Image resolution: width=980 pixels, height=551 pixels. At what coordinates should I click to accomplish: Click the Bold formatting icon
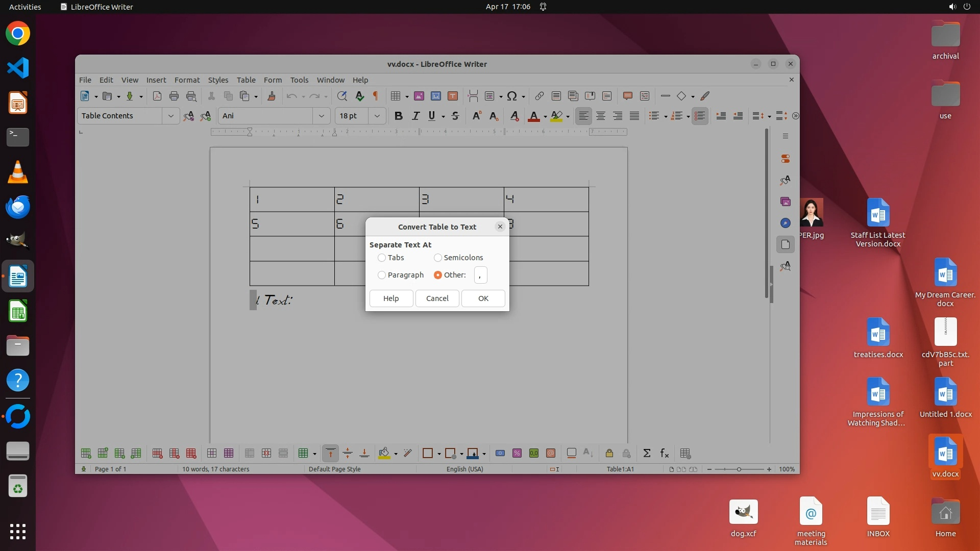point(399,116)
